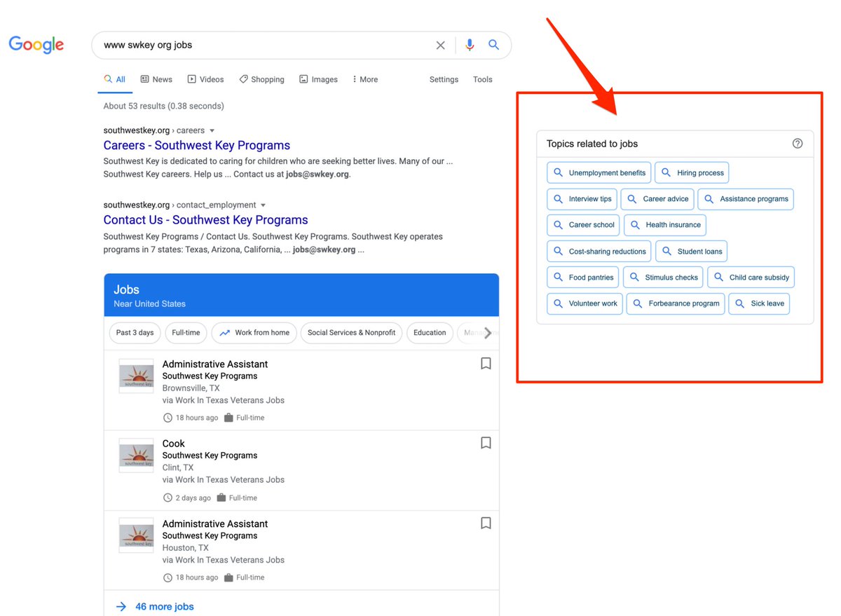The image size is (841, 616).
Task: Search the Interview tips topic
Action: pyautogui.click(x=582, y=199)
